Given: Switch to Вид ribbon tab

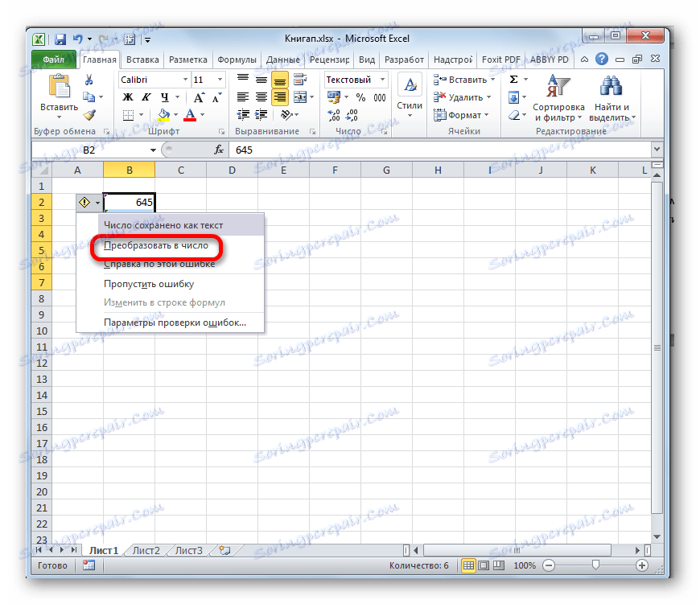Looking at the screenshot, I should (367, 60).
